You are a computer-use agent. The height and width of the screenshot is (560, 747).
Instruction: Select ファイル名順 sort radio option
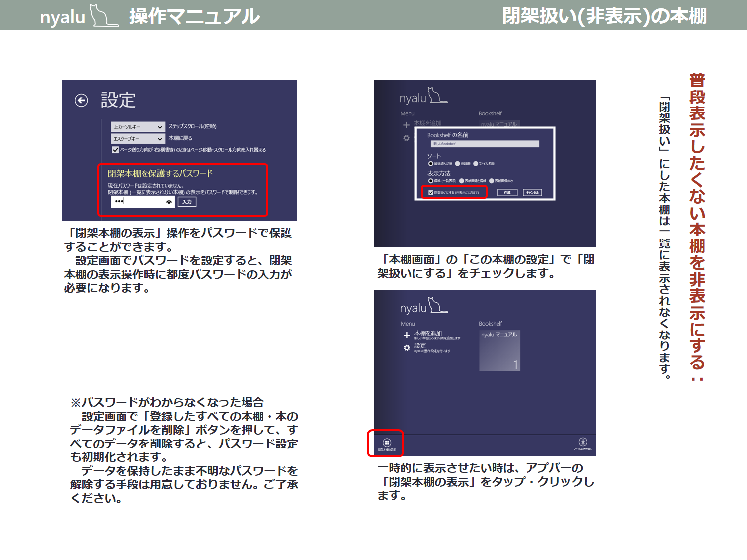coord(476,163)
